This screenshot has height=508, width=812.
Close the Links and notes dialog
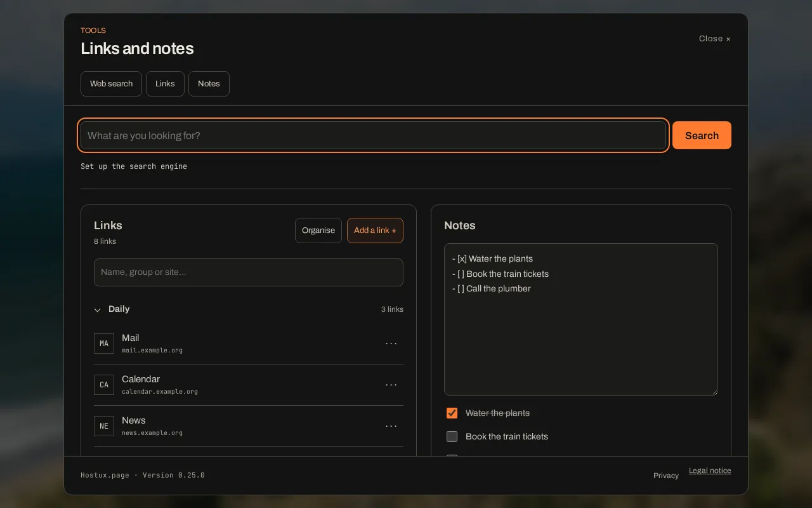click(x=714, y=39)
